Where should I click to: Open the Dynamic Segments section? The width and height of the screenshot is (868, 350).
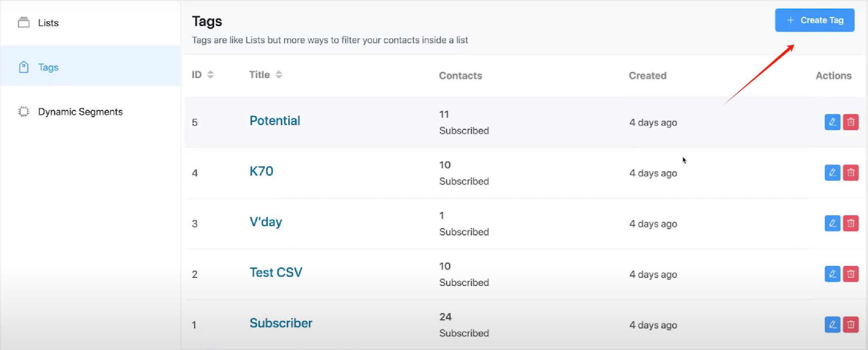pos(80,112)
